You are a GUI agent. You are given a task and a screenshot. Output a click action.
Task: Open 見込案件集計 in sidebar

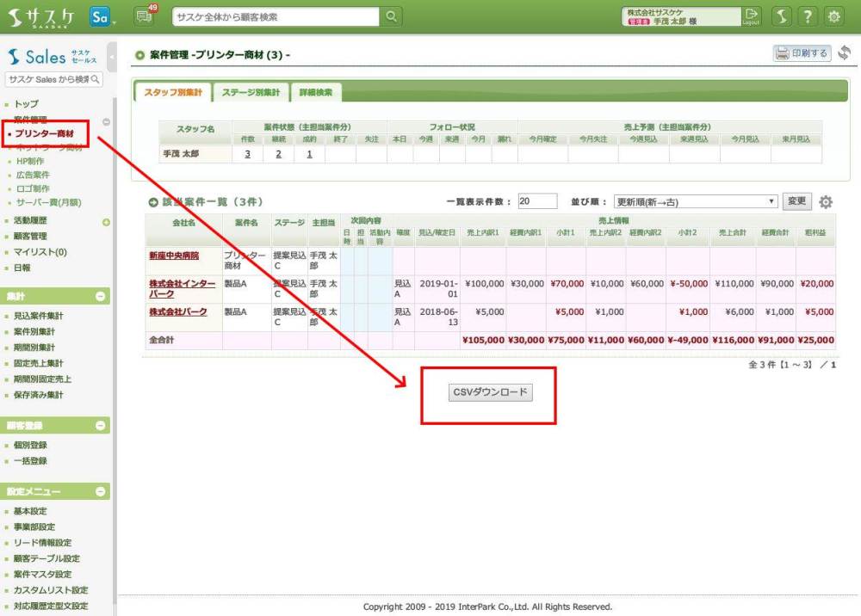pyautogui.click(x=39, y=316)
